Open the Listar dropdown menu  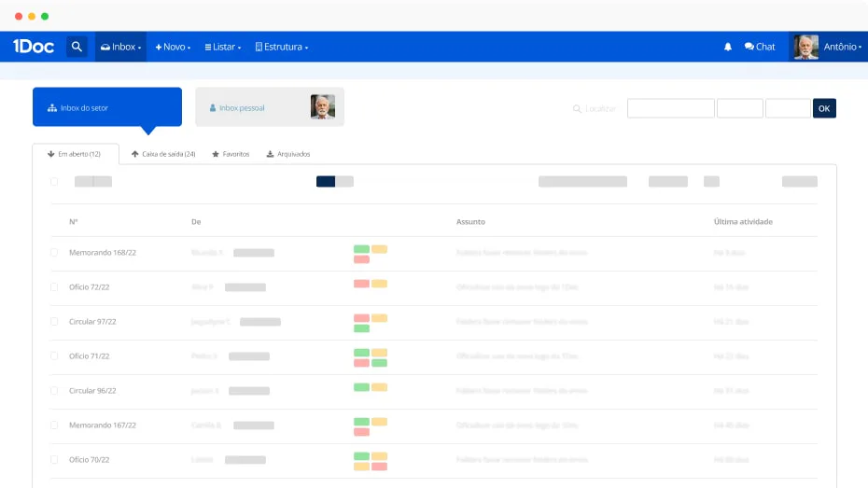click(x=222, y=47)
